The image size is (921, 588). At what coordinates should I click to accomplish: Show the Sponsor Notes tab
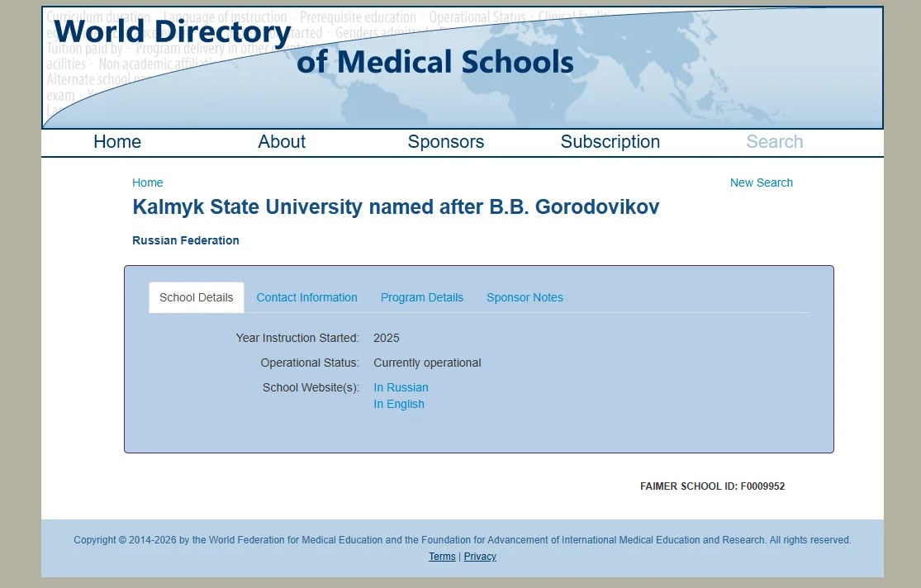point(525,297)
